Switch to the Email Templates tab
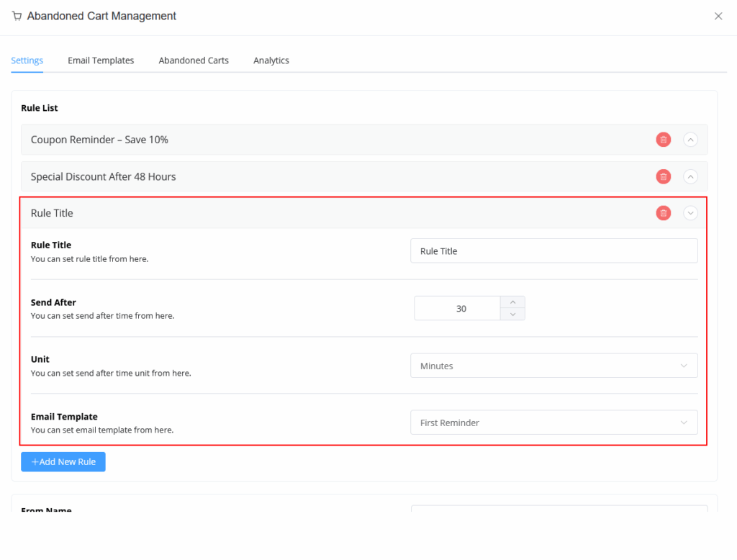 click(101, 60)
